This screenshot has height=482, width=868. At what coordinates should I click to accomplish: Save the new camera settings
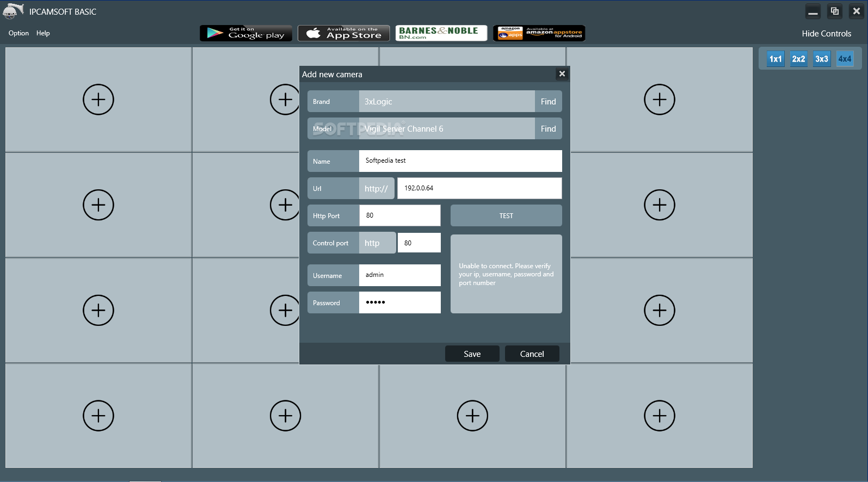[472, 354]
